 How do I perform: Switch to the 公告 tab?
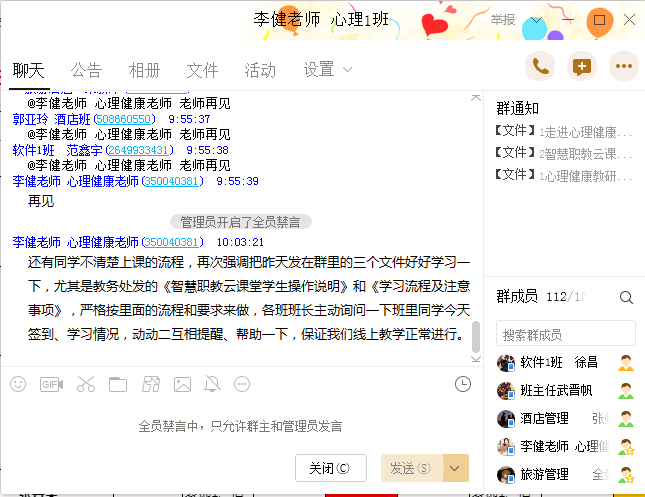(x=86, y=70)
